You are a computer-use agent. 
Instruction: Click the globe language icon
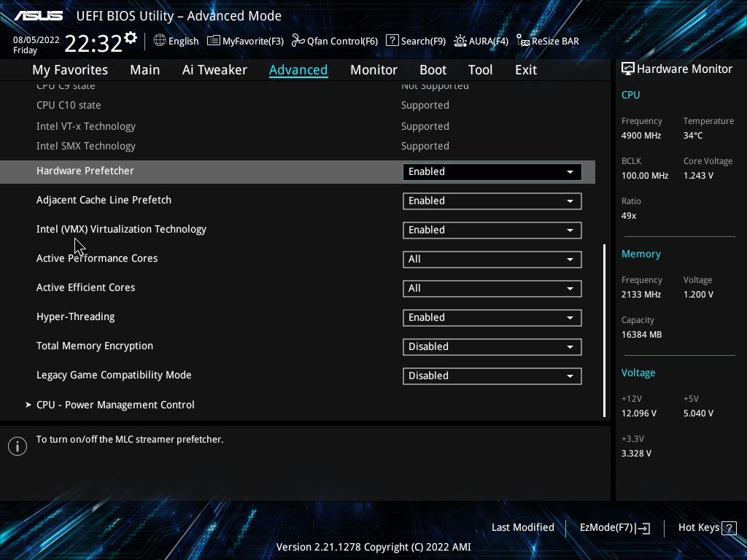click(160, 41)
